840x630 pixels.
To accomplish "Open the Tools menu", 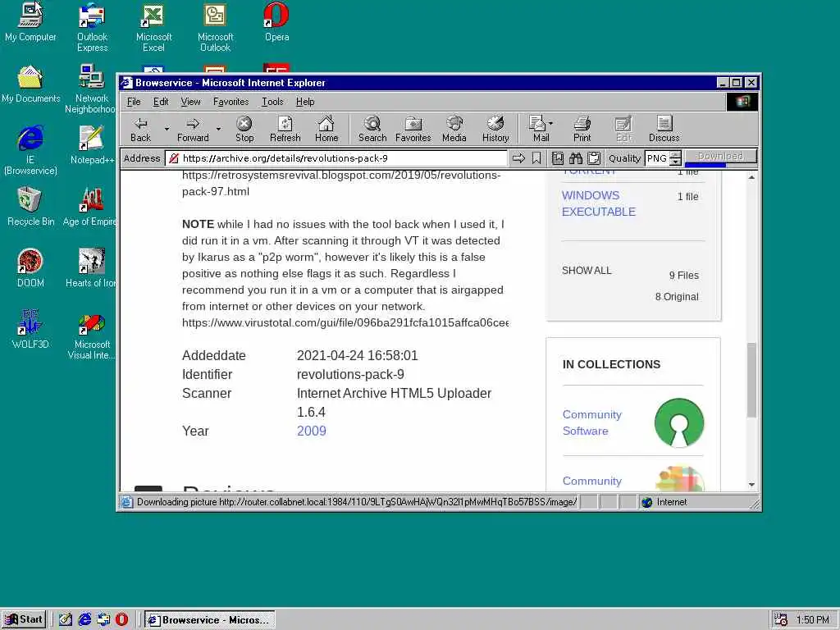I will click(x=272, y=102).
